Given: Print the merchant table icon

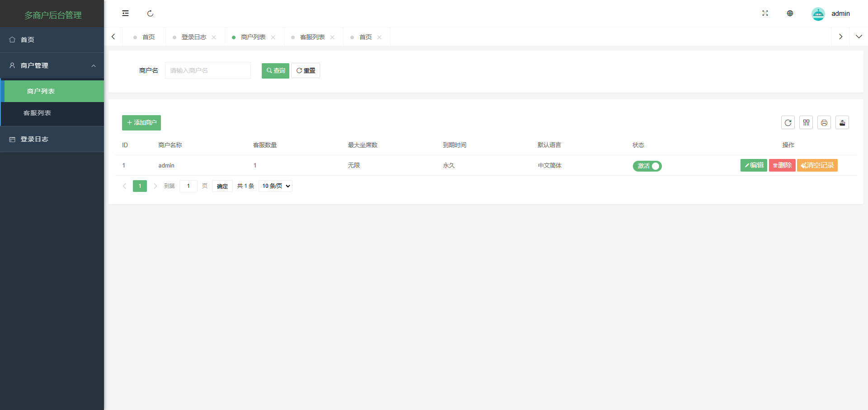Looking at the screenshot, I should (x=824, y=122).
